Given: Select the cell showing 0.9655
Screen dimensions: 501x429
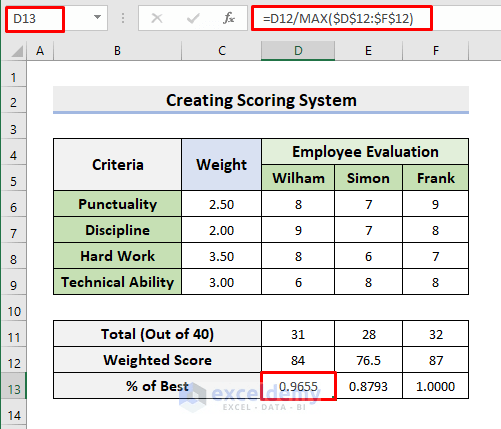Looking at the screenshot, I should click(298, 386).
